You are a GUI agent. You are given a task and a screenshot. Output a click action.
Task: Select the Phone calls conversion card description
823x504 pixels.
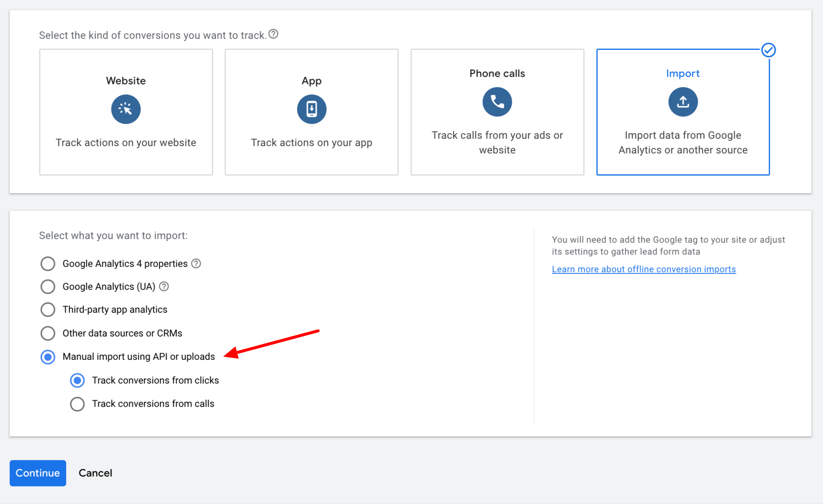click(x=497, y=142)
